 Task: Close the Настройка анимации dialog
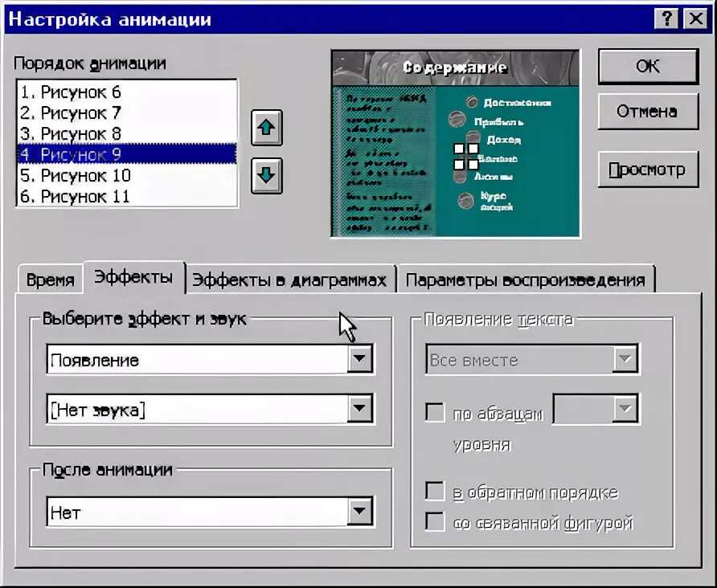point(695,19)
